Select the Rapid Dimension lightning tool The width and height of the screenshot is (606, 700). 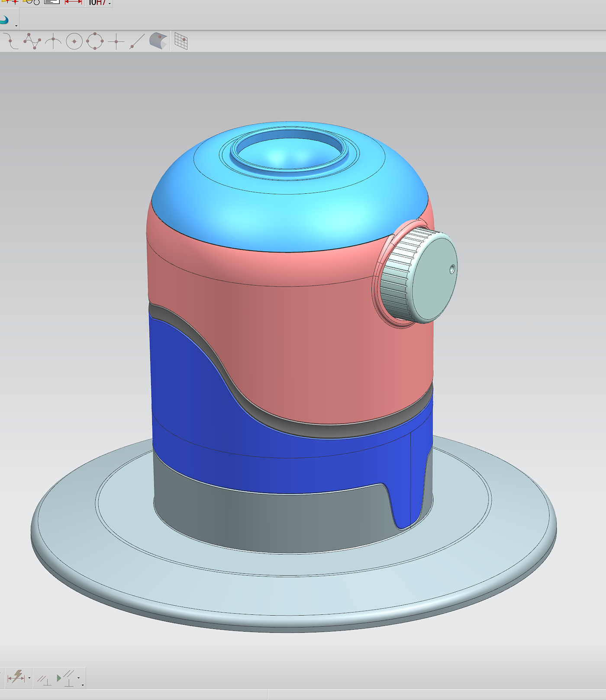(x=16, y=677)
